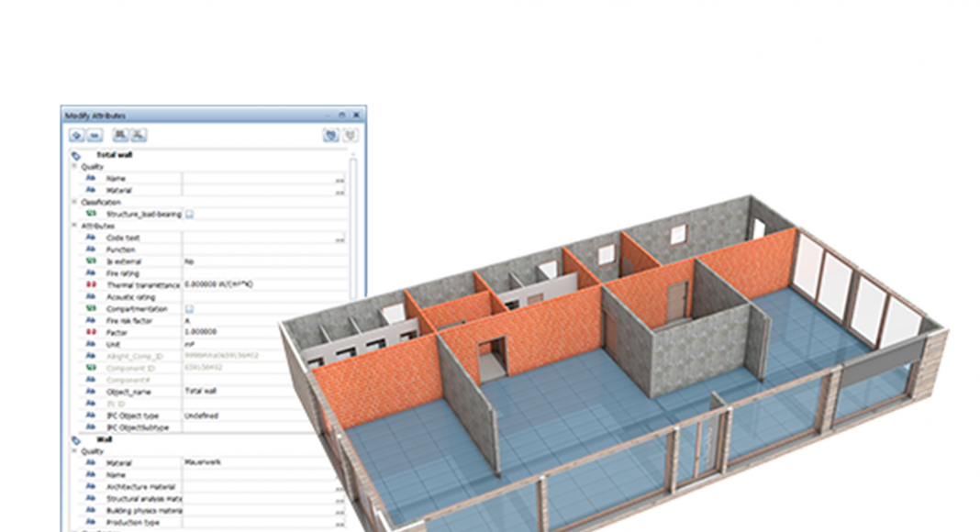
Task: Click the Modify Attributes title bar
Action: coord(184,116)
